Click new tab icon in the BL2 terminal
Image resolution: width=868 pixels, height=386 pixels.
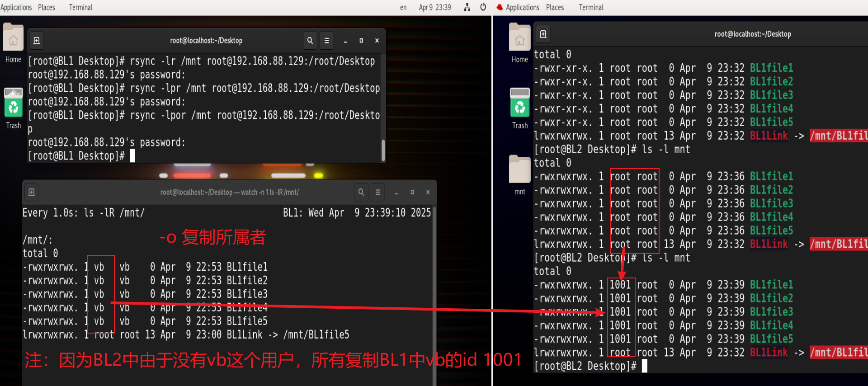(543, 34)
